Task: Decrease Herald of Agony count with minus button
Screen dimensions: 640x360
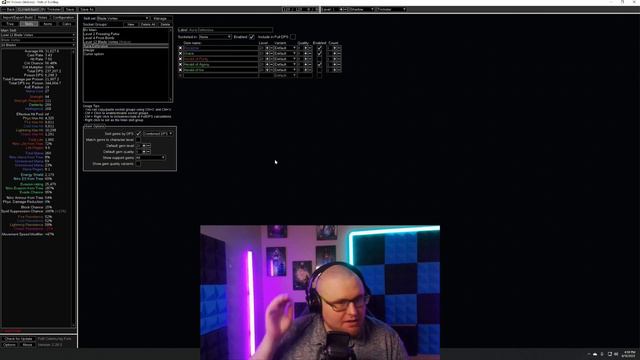Action: click(x=339, y=64)
